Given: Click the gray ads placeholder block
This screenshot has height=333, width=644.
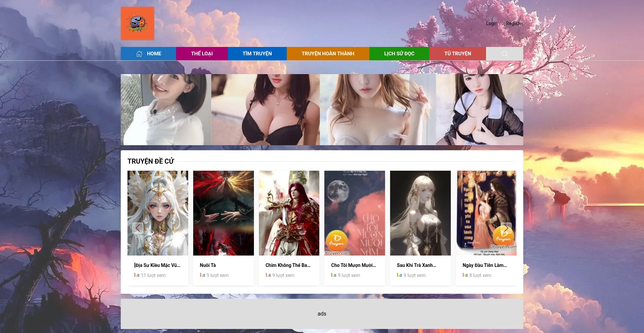Looking at the screenshot, I should click(x=322, y=314).
